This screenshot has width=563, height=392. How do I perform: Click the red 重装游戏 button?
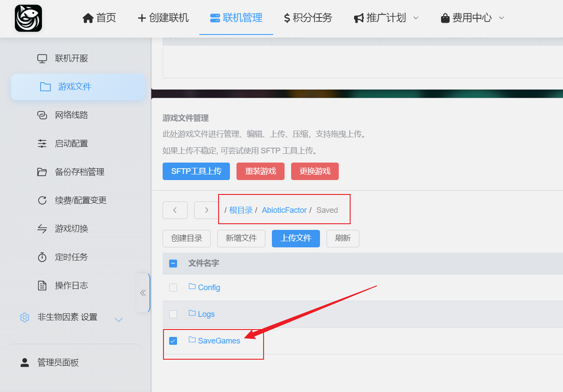coord(261,171)
